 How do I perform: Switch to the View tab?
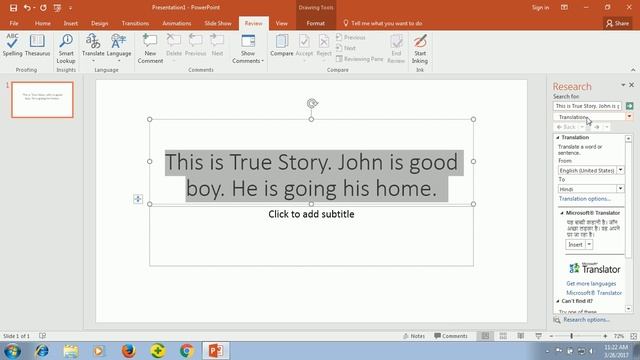(x=281, y=23)
